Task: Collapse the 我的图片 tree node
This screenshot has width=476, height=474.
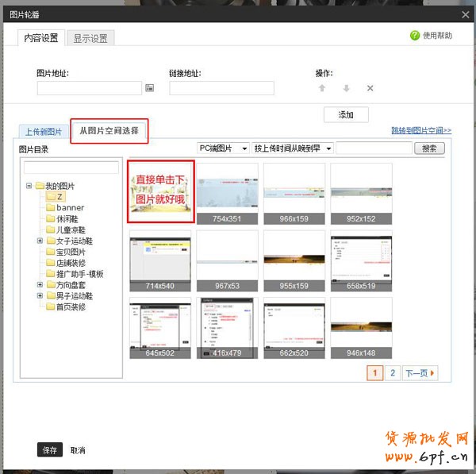Action: [29, 186]
